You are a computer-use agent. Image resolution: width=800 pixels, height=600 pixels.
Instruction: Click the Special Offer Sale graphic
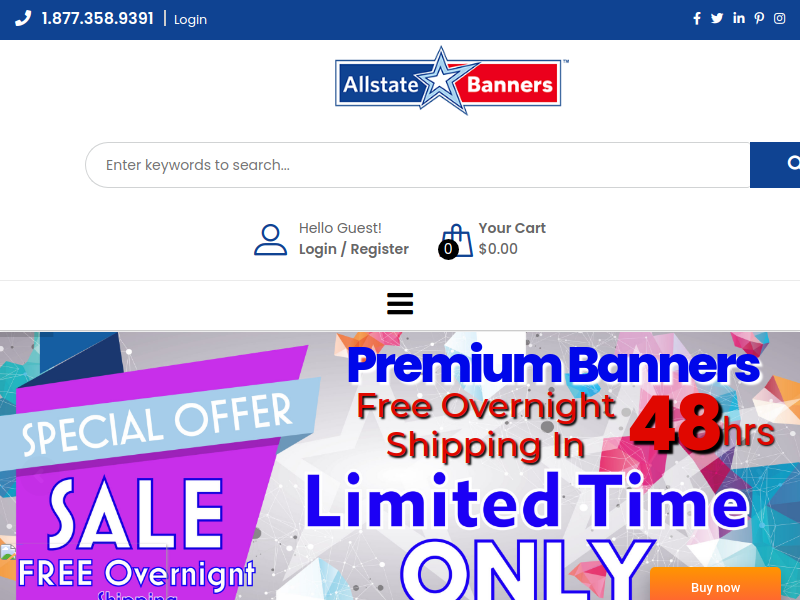[x=153, y=469]
